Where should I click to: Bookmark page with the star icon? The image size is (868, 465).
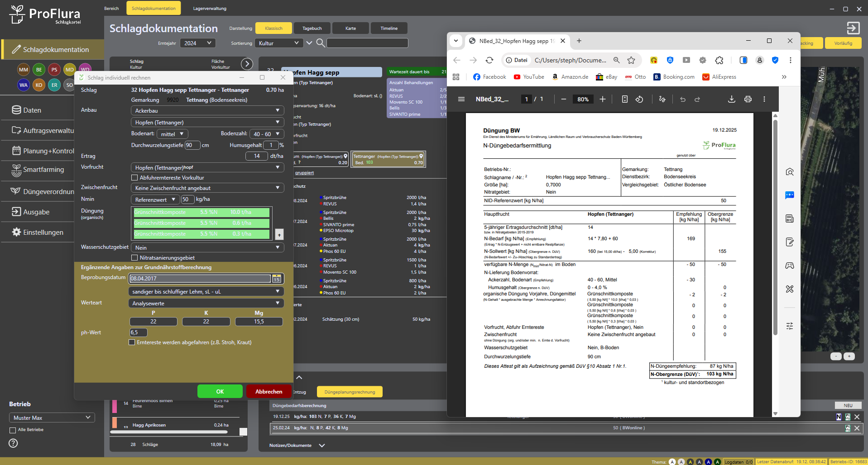coord(631,60)
